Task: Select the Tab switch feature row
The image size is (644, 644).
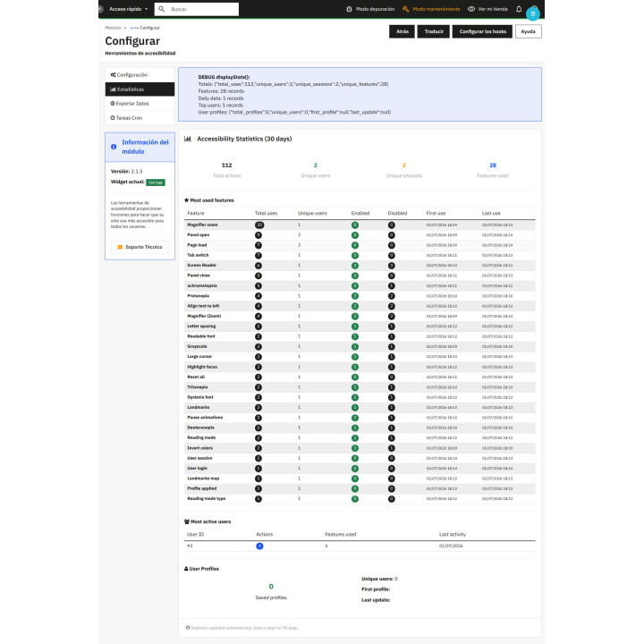Action: point(360,255)
